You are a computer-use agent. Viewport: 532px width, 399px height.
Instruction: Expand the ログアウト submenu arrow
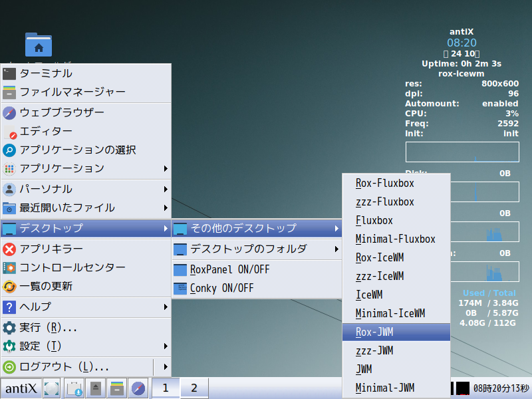(166, 367)
